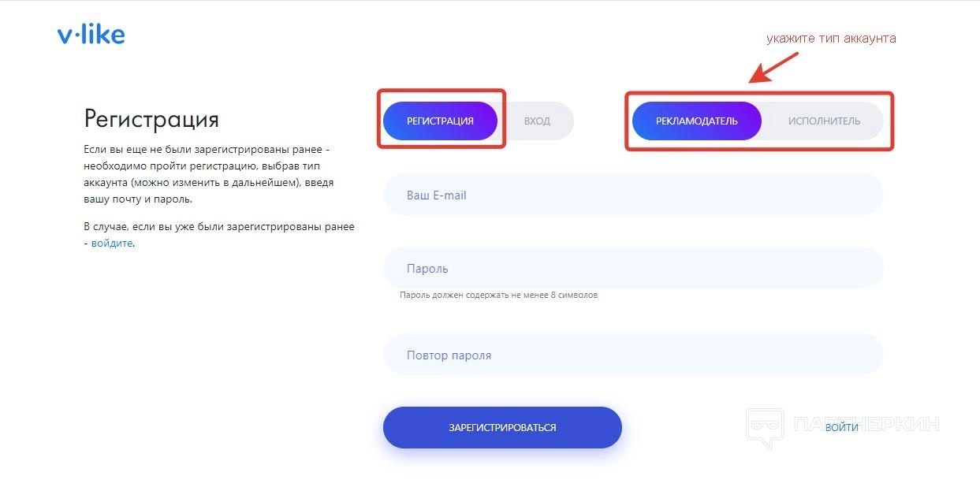980x491 pixels.
Task: Click the red frame around account type switch
Action: coord(759,95)
